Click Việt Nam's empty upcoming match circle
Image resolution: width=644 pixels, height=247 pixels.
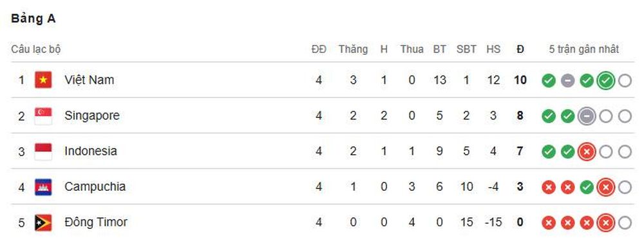click(x=625, y=81)
